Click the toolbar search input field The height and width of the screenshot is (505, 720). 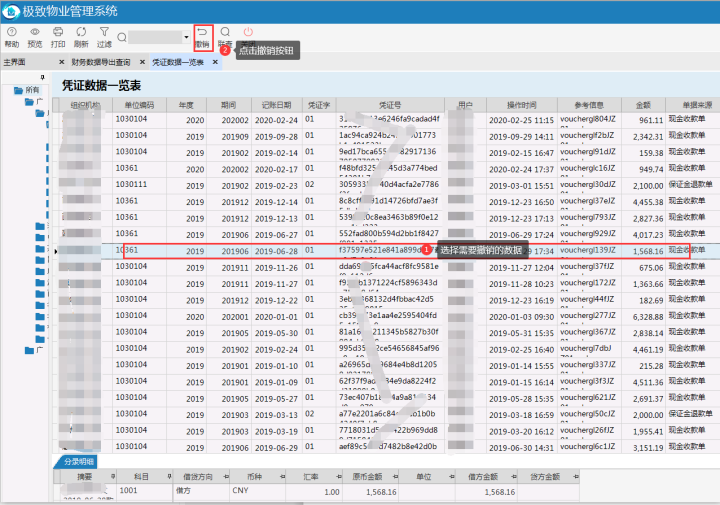click(x=155, y=37)
